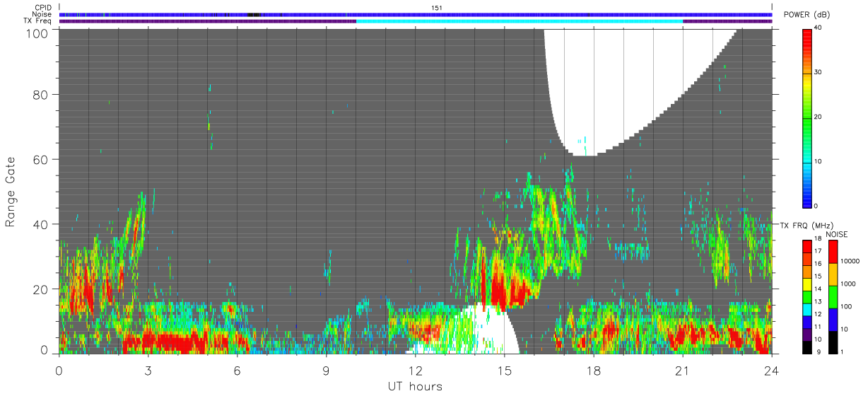Click the TX FRQ color scale bar

pos(807,296)
